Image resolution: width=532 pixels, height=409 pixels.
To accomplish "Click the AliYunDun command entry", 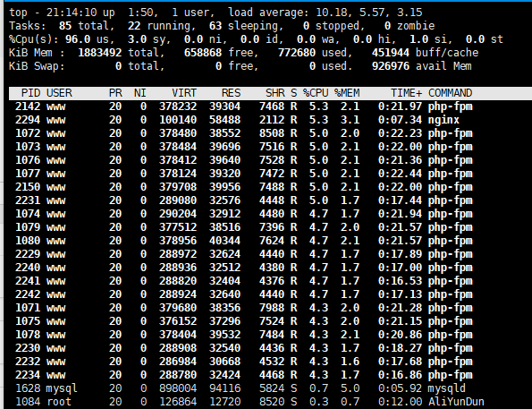I will pyautogui.click(x=456, y=402).
